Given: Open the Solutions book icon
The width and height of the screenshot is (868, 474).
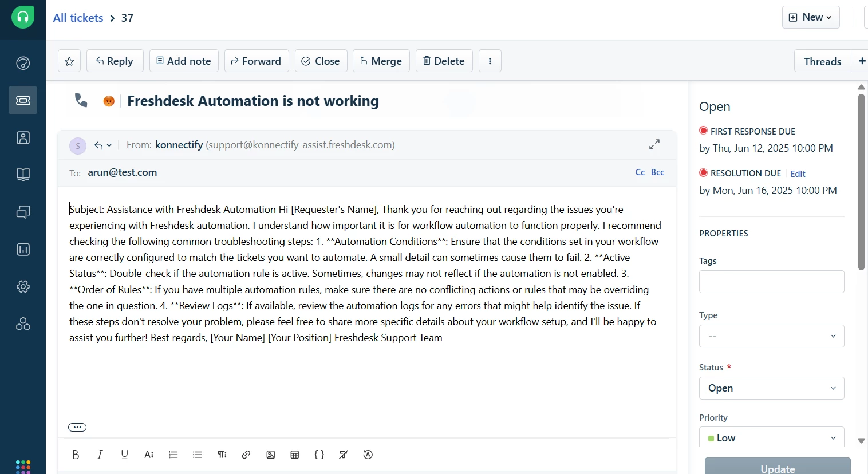Looking at the screenshot, I should click(x=23, y=175).
